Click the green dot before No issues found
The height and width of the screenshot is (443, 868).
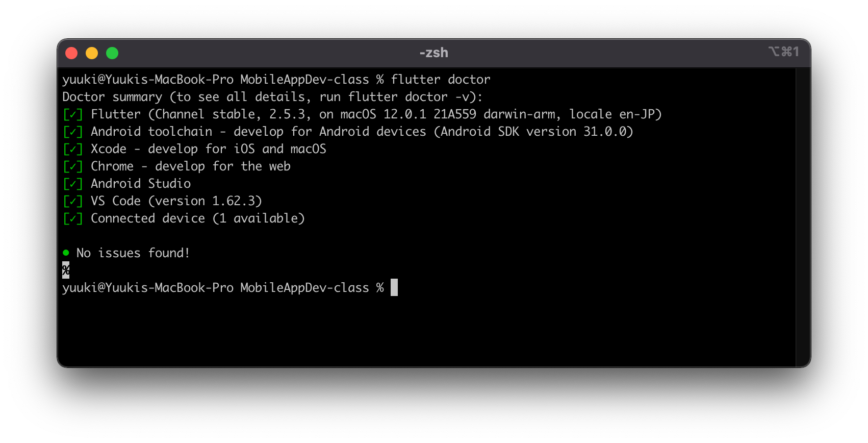coord(66,253)
